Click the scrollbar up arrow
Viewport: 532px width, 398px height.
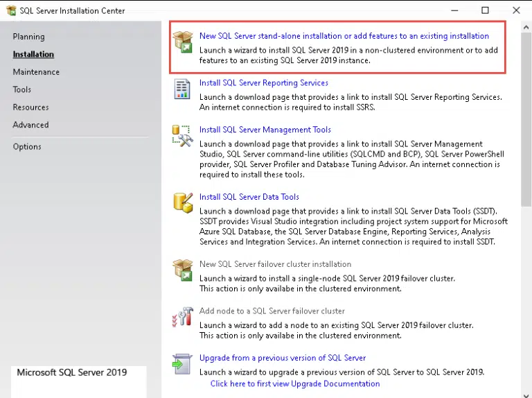click(526, 27)
